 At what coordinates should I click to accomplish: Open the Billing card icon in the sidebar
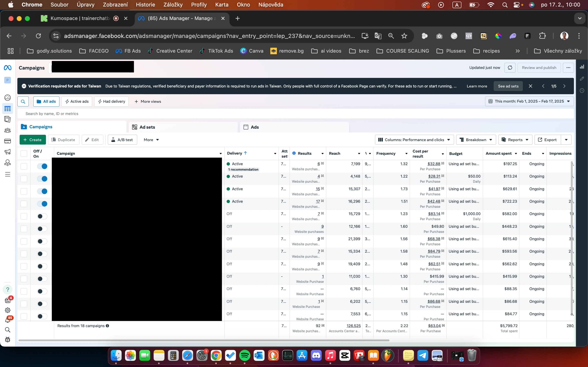(8, 141)
